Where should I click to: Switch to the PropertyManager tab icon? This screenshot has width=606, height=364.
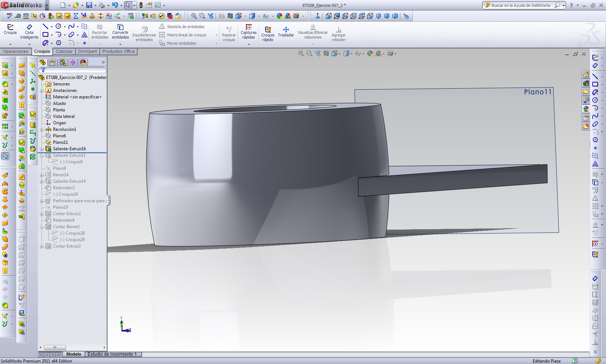click(53, 62)
